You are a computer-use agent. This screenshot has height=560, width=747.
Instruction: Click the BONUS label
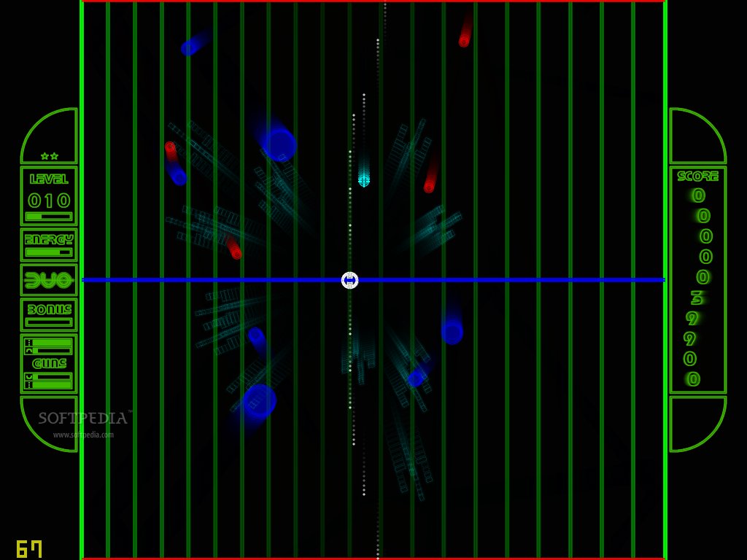[x=49, y=309]
